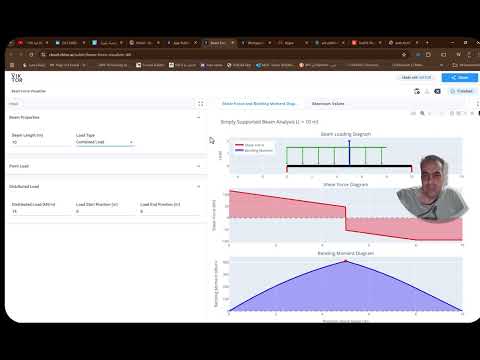Click the blue Share button
Image resolution: width=480 pixels, height=360 pixels.
tap(460, 77)
